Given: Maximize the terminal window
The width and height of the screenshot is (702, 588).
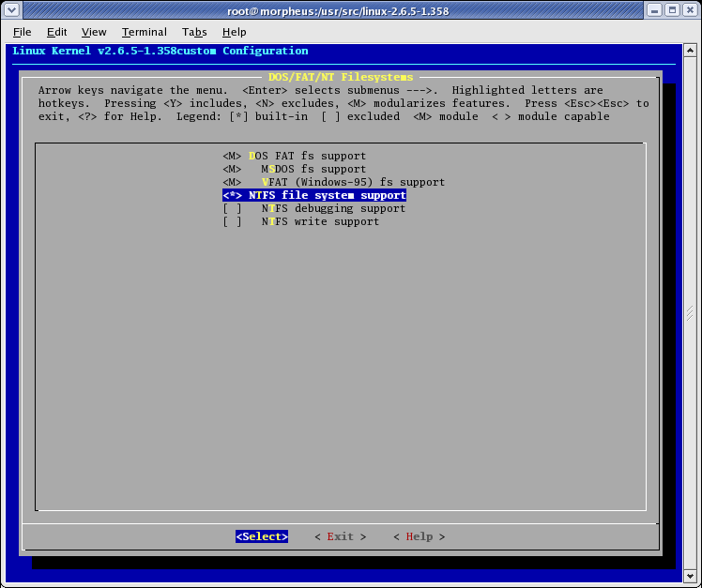Looking at the screenshot, I should (x=670, y=10).
